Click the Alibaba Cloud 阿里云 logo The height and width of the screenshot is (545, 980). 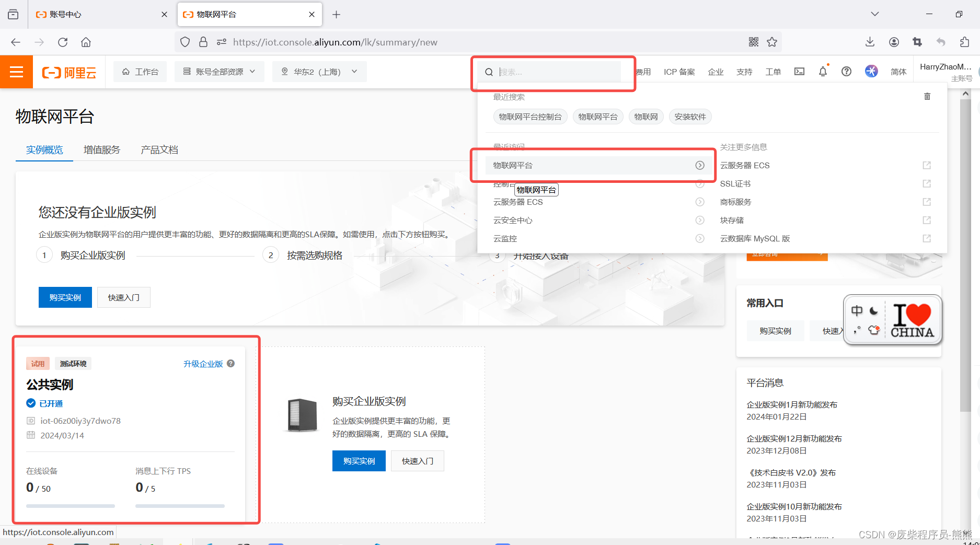[68, 72]
